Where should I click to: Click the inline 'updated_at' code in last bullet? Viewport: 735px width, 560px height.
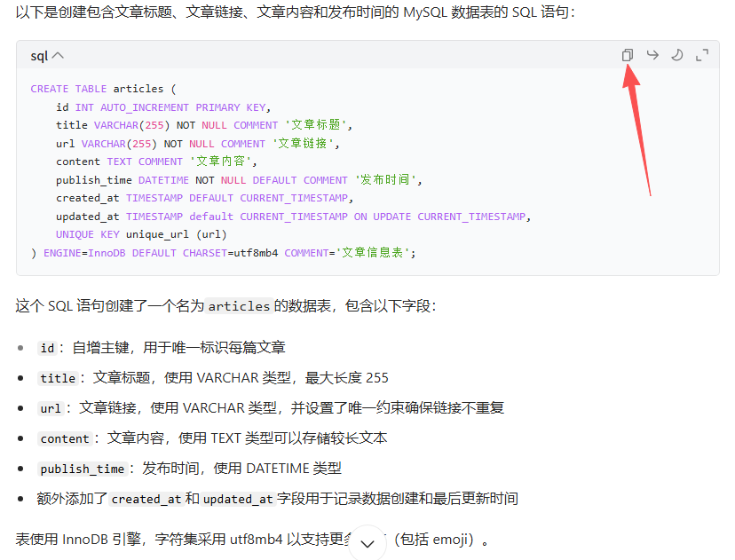tap(238, 499)
